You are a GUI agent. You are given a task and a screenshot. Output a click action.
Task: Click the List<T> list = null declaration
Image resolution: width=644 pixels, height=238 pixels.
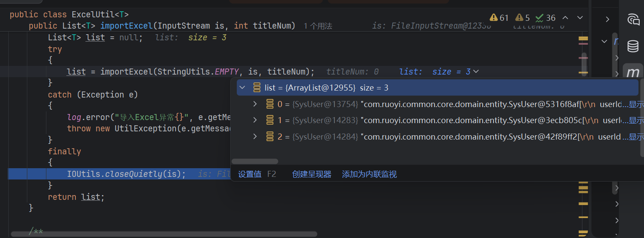coord(95,38)
